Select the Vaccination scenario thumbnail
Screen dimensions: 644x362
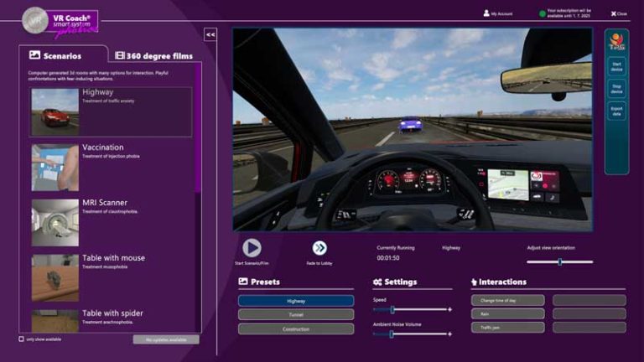coord(55,167)
